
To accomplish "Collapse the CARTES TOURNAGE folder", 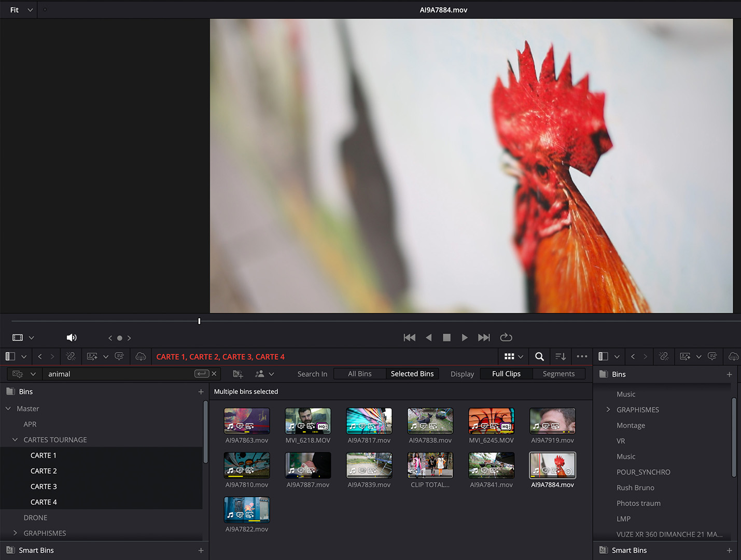I will [x=15, y=440].
